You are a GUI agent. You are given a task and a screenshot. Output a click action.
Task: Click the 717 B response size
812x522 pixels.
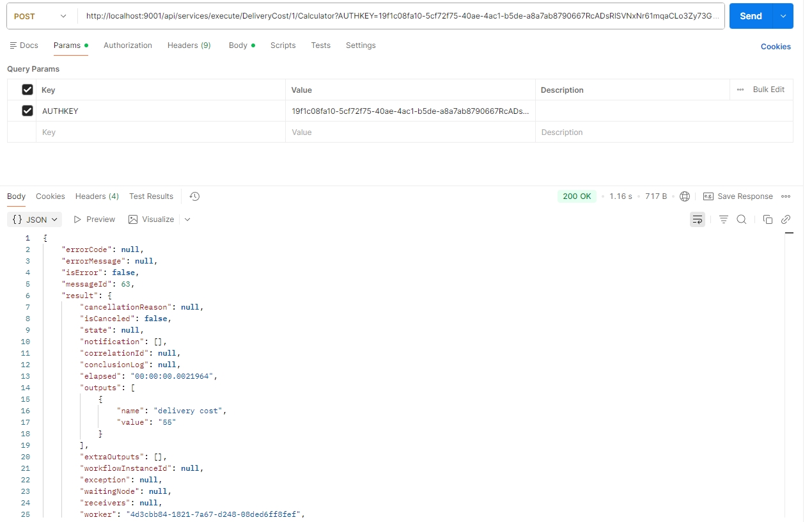656,196
